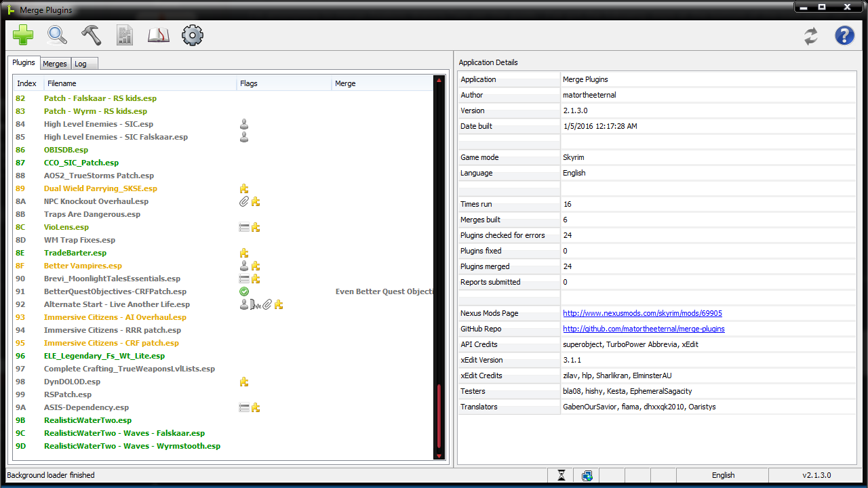
Task: Select Traps Are Dangerous.esp plugin
Action: [x=224, y=214]
